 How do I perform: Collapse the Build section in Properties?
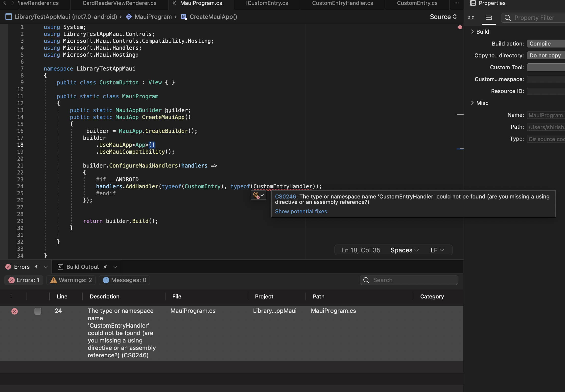[472, 31]
